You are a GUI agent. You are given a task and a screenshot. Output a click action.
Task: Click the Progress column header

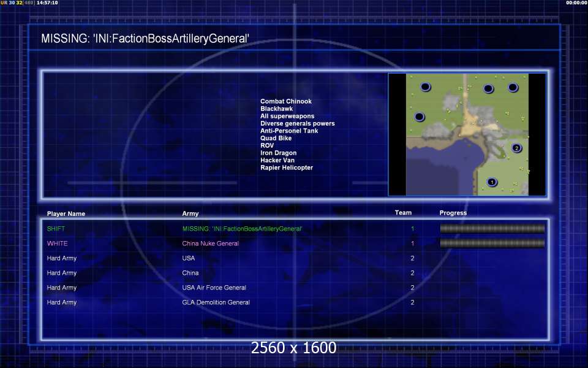(453, 213)
